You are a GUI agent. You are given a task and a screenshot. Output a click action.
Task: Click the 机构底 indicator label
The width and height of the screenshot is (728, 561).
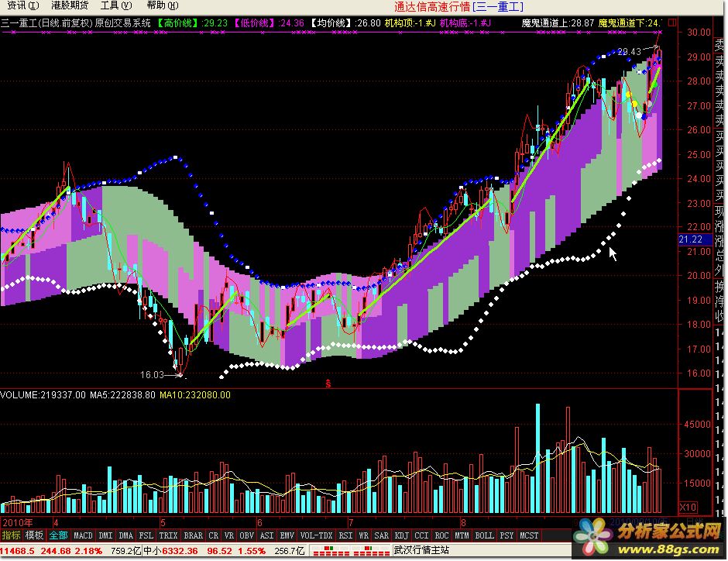point(465,22)
